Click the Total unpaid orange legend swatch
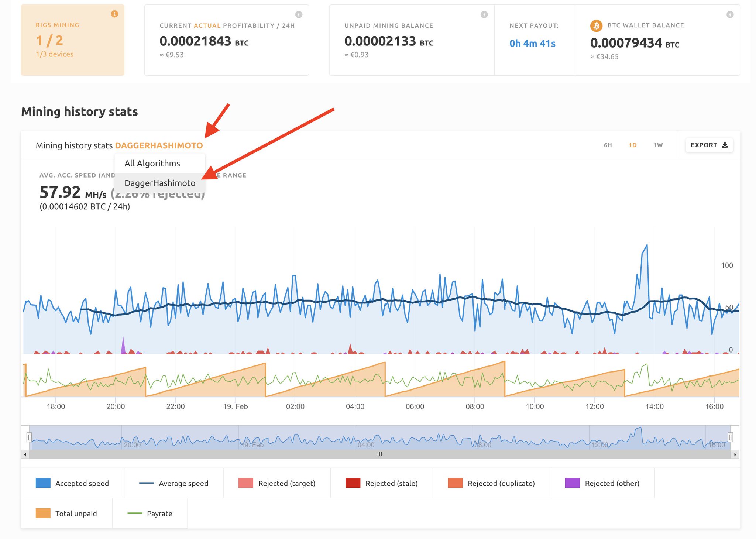The height and width of the screenshot is (539, 756). coord(43,514)
